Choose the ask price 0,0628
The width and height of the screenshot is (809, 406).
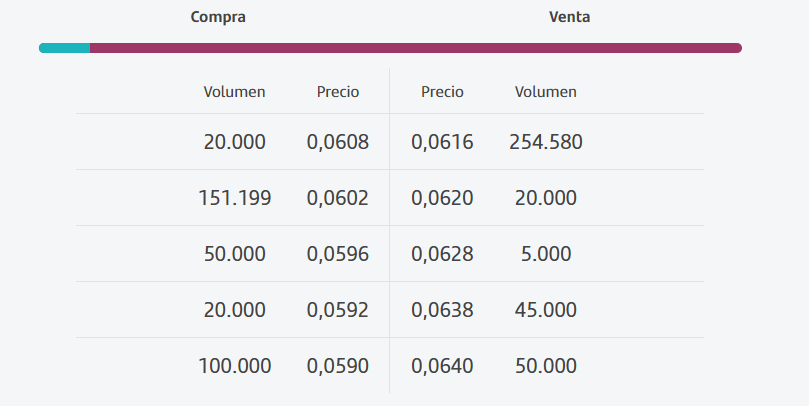442,254
